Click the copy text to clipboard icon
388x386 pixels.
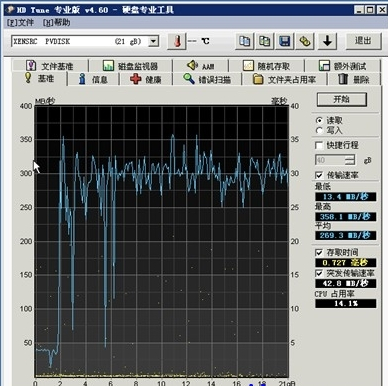click(245, 41)
